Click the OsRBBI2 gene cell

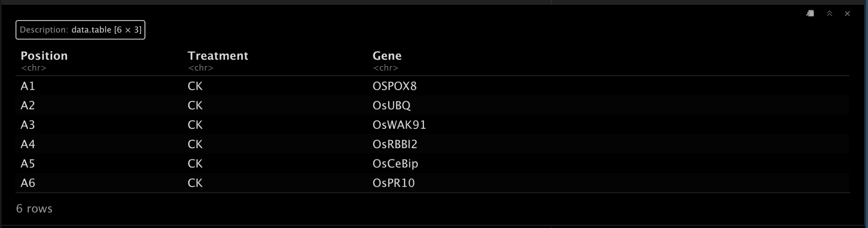pyautogui.click(x=395, y=144)
